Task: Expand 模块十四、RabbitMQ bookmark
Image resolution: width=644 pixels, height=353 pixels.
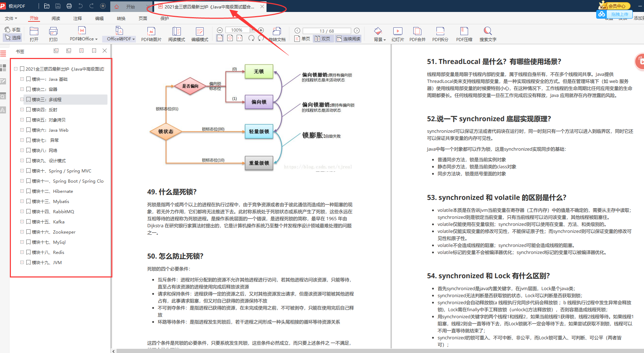Action: coord(22,211)
